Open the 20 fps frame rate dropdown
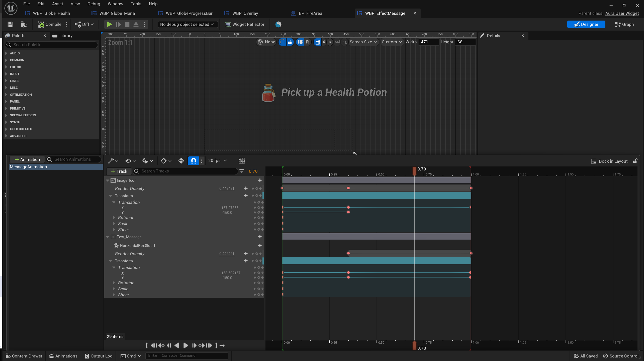 [x=217, y=161]
